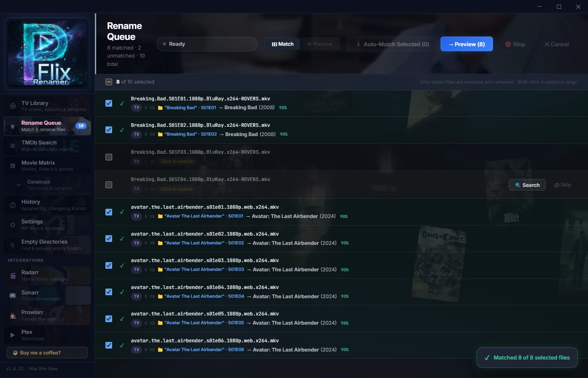The width and height of the screenshot is (588, 378).
Task: Click 90% confidence on Avatar S01E02 row
Action: [x=345, y=243]
